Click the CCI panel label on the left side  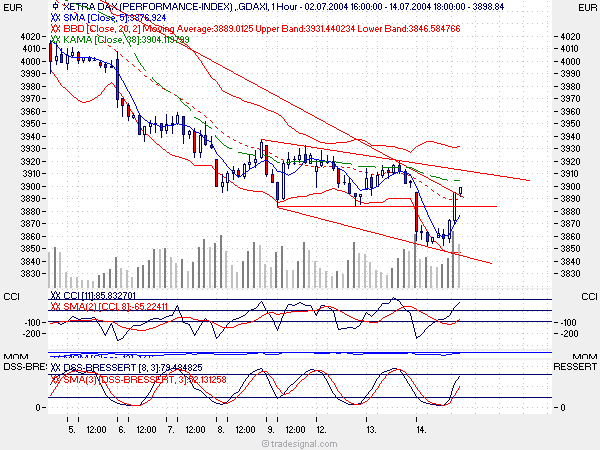coord(11,297)
